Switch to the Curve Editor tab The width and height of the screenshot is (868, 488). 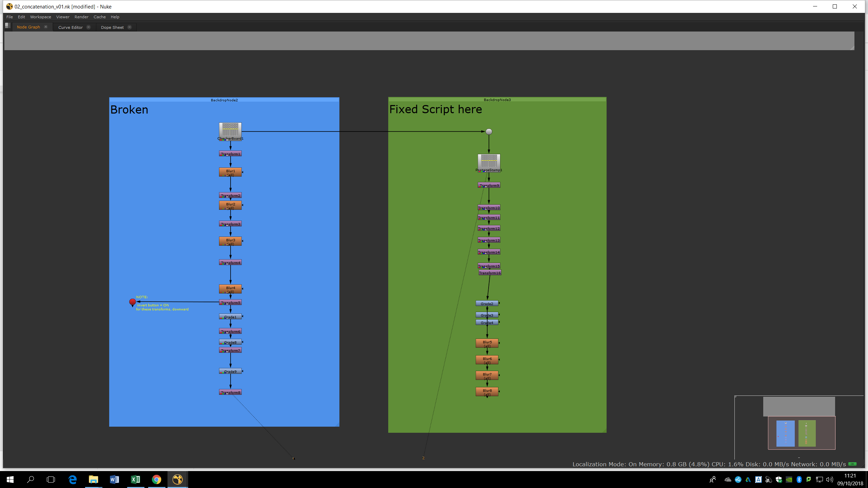click(71, 27)
